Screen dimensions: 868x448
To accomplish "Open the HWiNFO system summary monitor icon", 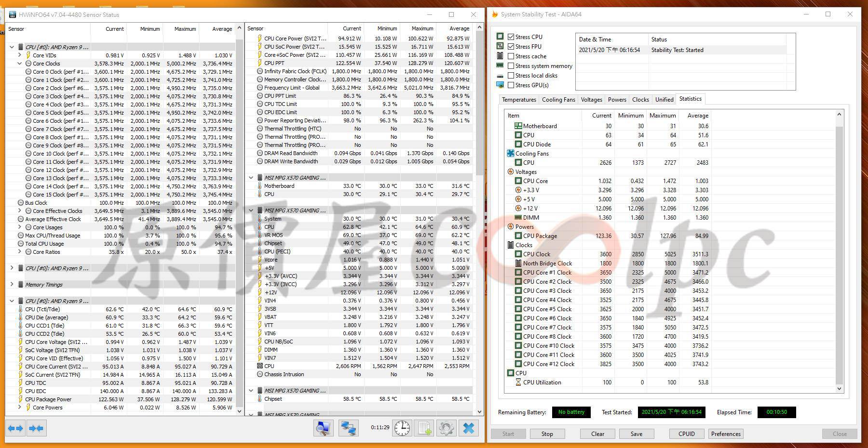I will point(323,428).
